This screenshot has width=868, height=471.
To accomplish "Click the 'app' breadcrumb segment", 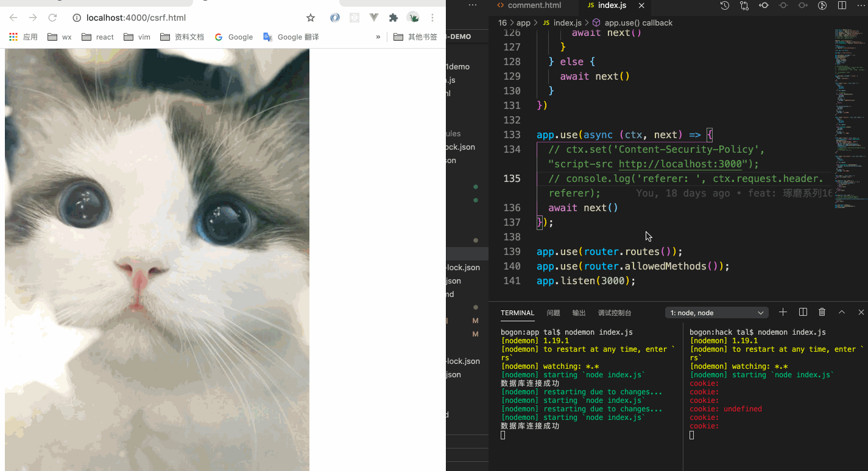I will (523, 23).
